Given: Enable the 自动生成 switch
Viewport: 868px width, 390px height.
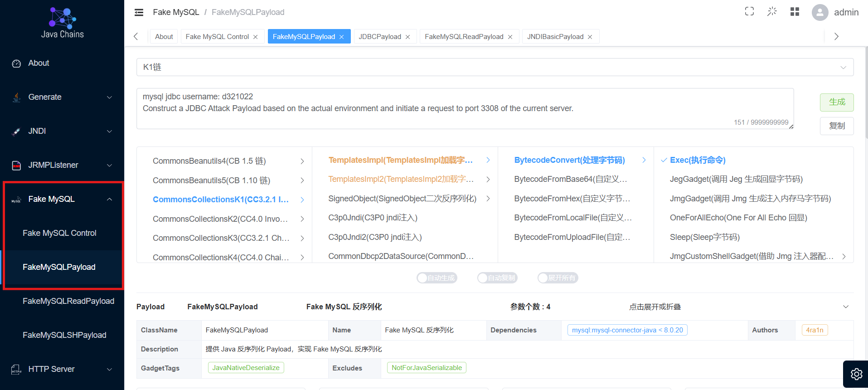Looking at the screenshot, I should (437, 278).
